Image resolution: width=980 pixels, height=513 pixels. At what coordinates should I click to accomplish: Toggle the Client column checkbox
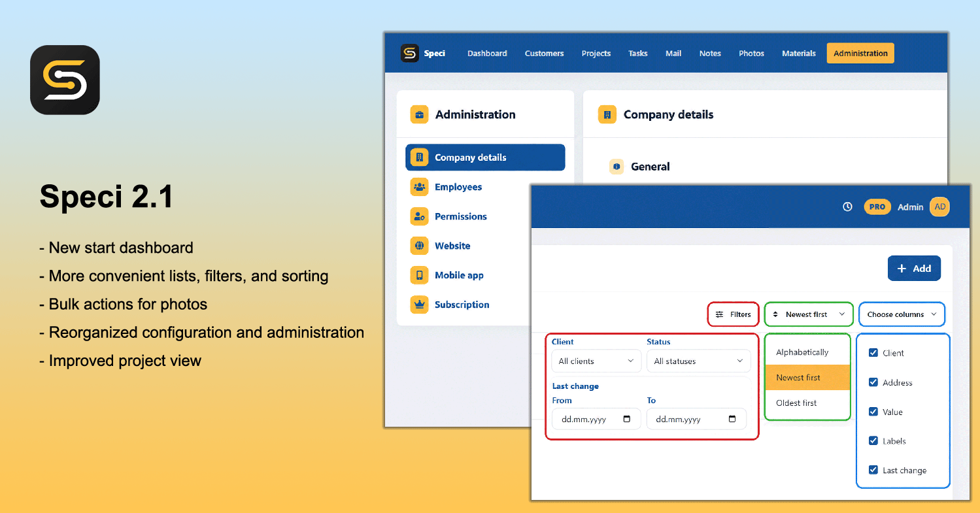coord(873,353)
